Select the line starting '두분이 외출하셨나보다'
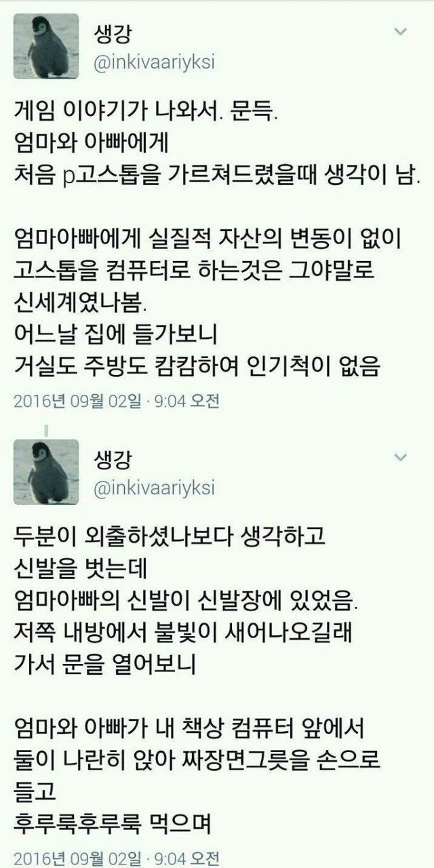434x868 pixels. [170, 539]
